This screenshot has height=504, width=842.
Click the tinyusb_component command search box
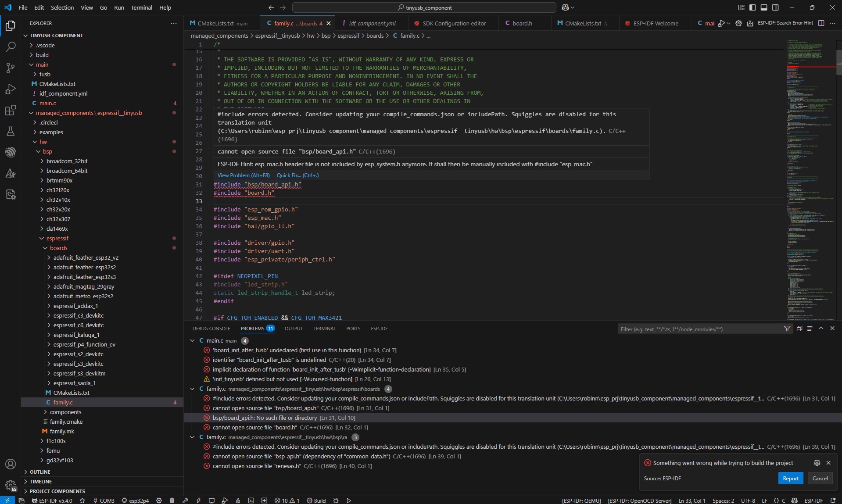424,7
